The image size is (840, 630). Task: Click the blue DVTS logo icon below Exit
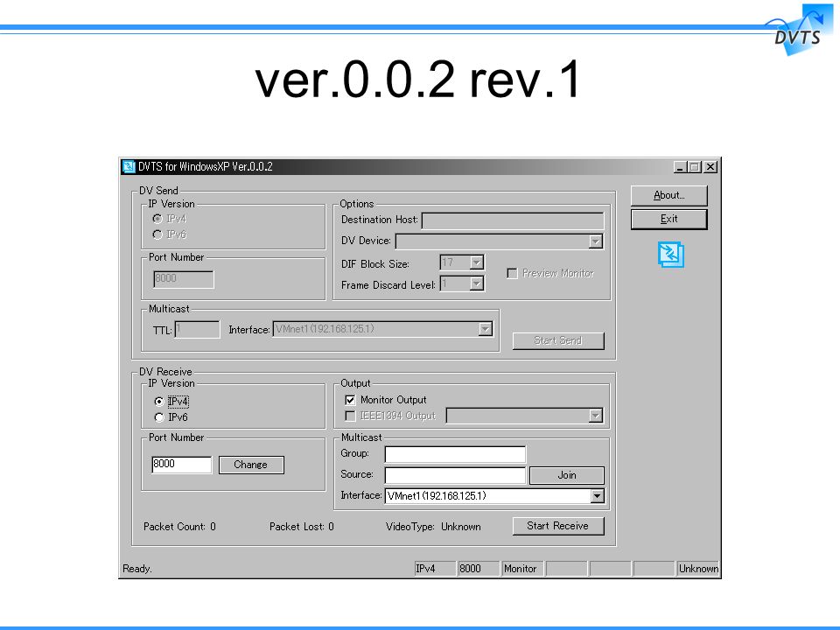tap(671, 255)
